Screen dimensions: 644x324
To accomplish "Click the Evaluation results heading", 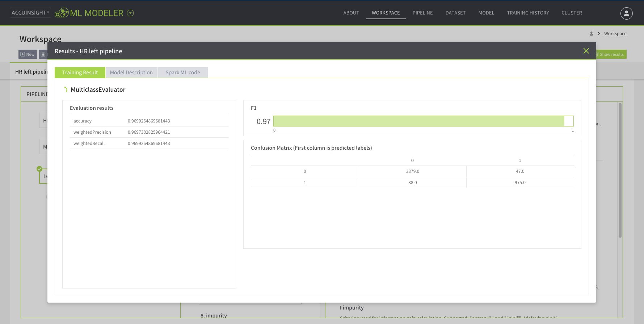I will (x=92, y=108).
